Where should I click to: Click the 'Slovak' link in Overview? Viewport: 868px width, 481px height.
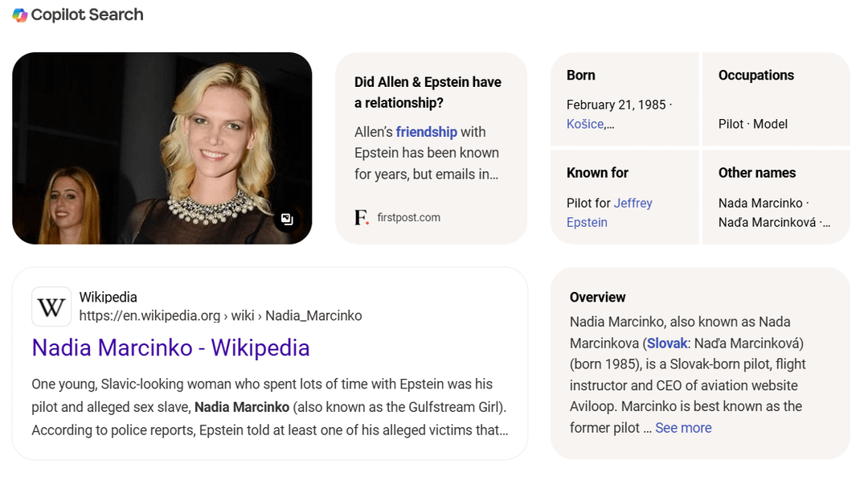(667, 343)
